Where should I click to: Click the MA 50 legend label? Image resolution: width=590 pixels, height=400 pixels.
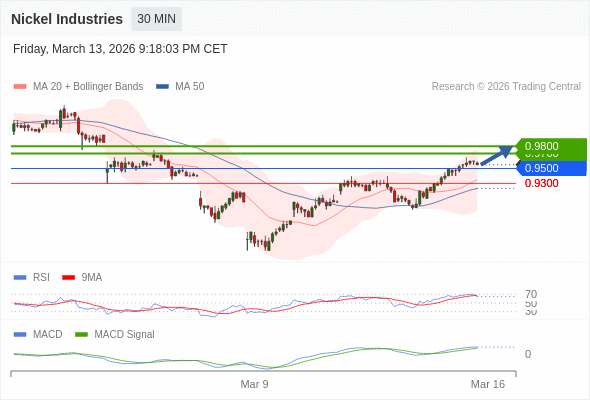click(190, 87)
